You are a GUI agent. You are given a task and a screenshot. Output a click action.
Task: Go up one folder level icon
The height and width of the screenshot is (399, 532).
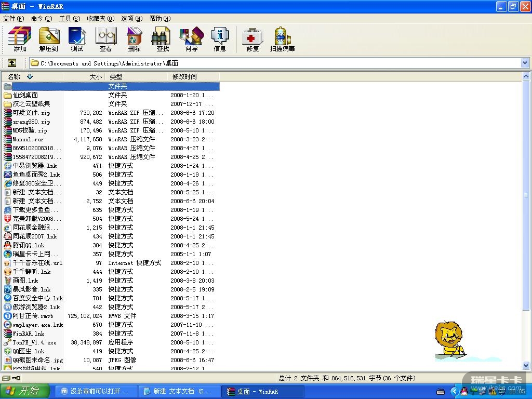(x=11, y=63)
